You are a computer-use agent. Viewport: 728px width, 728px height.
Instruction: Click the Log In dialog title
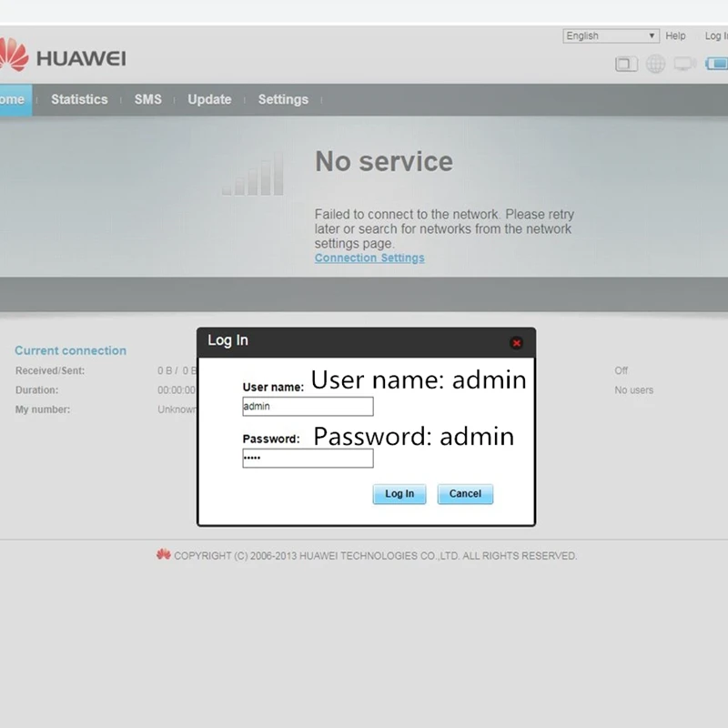point(228,340)
